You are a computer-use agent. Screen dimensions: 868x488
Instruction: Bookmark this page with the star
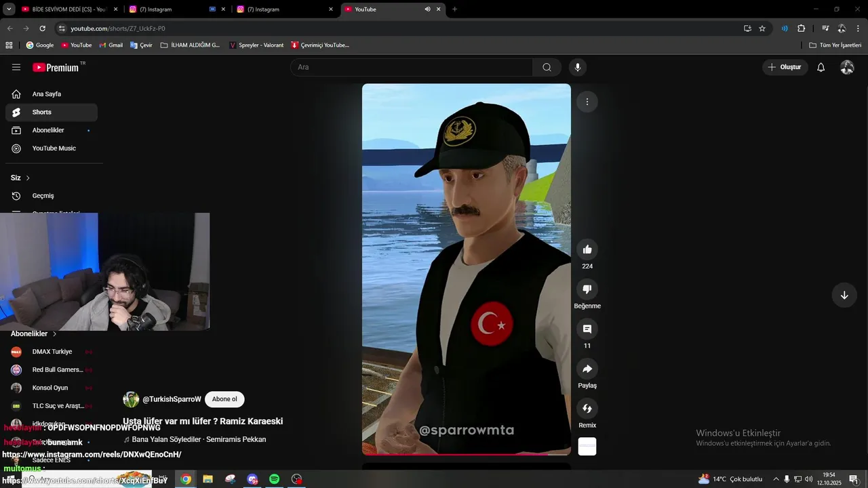click(x=762, y=28)
